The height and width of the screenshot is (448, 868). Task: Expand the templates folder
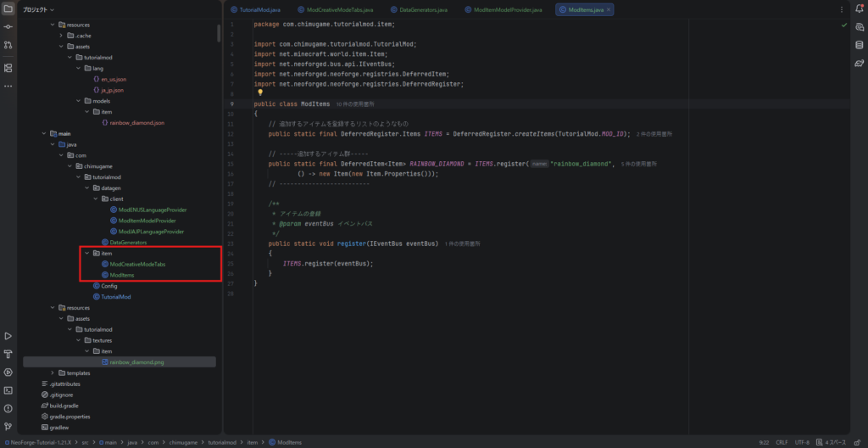pos(53,372)
